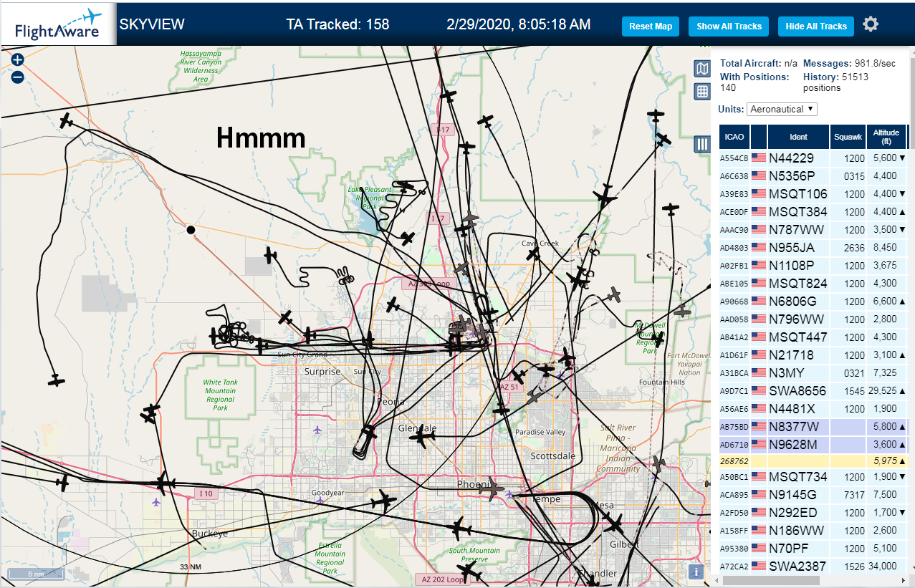Image resolution: width=915 pixels, height=588 pixels.
Task: Select highlighted aircraft N8377W
Action: 813,427
